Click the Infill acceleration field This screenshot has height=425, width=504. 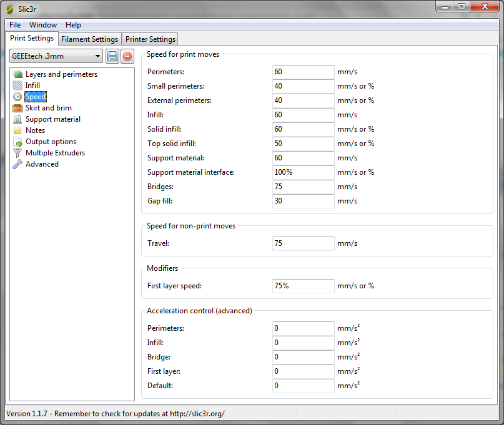(303, 343)
